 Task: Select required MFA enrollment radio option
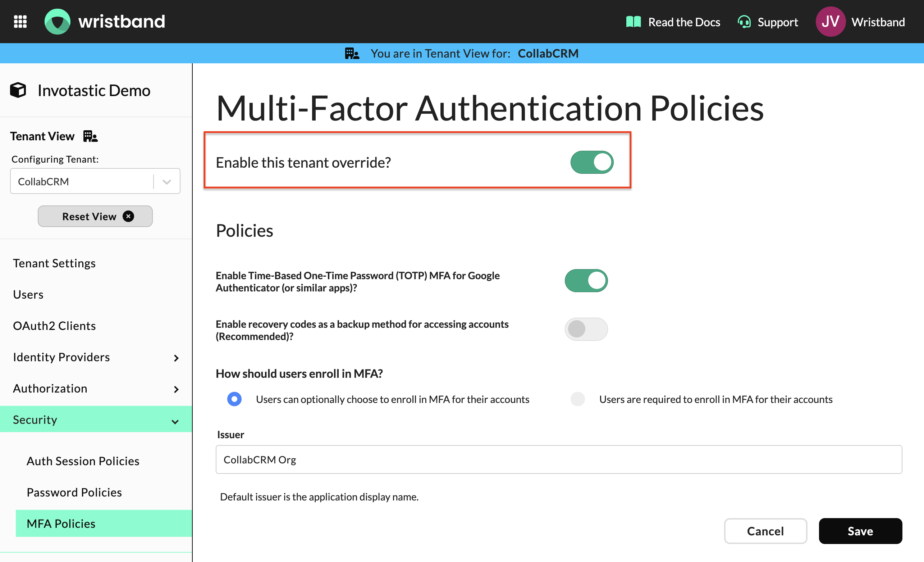(x=577, y=399)
